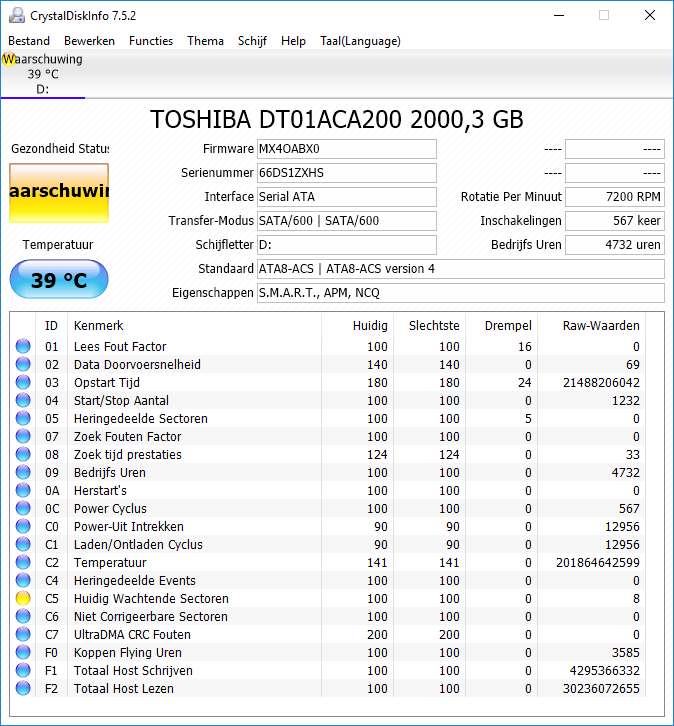Open the Taal(Language) menu
Screen dimensions: 674x726
[360, 41]
